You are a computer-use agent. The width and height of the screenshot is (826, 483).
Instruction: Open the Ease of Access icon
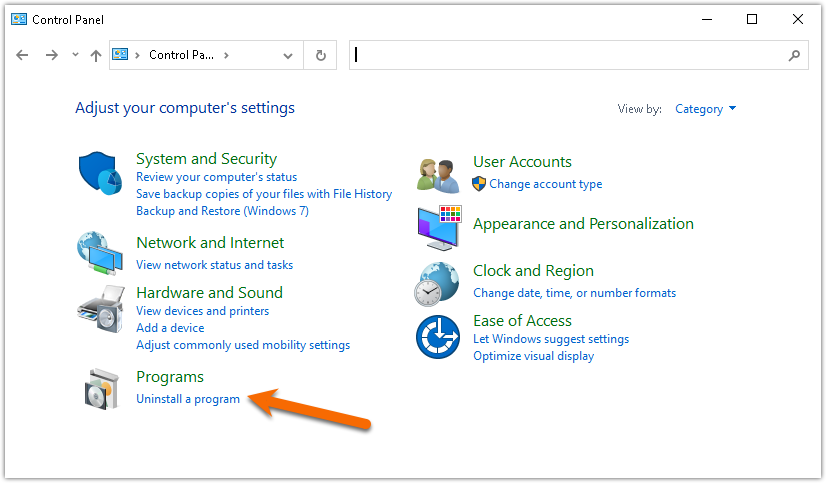438,337
